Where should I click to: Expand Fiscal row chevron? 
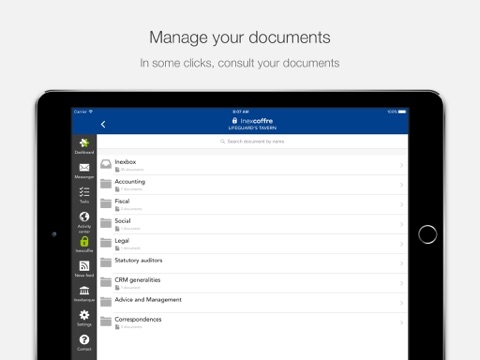point(402,205)
